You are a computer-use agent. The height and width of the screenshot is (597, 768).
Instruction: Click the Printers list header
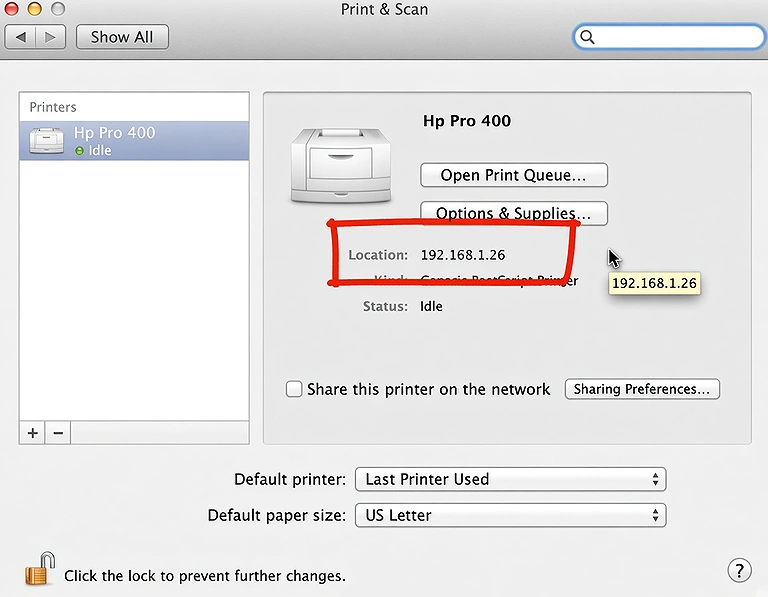coord(53,107)
